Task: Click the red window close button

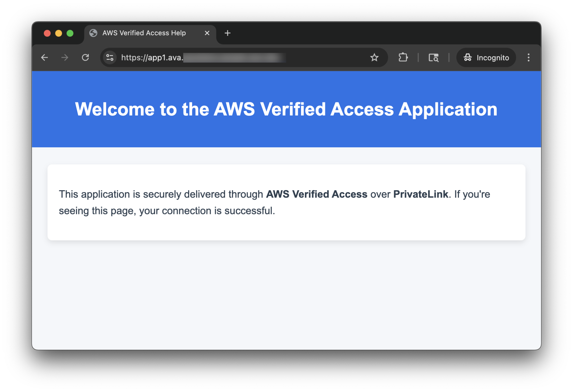Action: [x=47, y=33]
